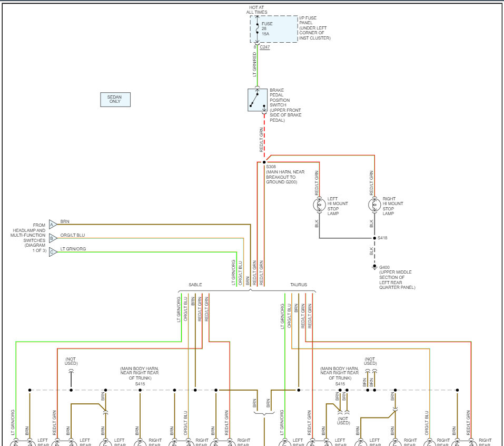Click connector arrow B for ORG/LT BLU wire
Viewport: 504px width, 446px height.
[x=53, y=238]
